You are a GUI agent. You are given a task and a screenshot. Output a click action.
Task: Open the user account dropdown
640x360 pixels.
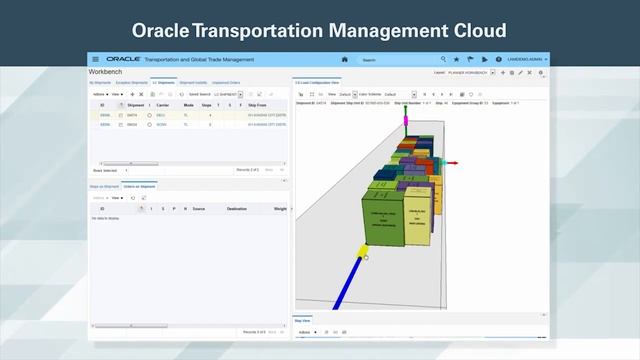(x=527, y=60)
